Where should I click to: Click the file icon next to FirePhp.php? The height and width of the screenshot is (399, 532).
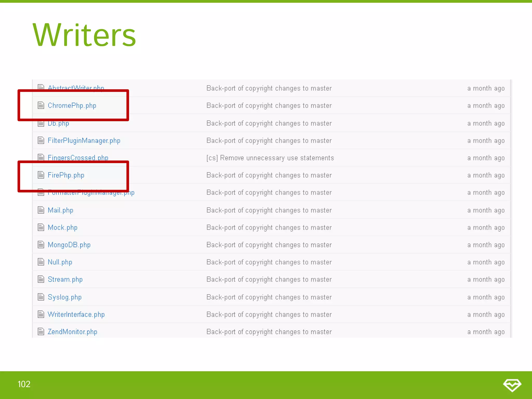[41, 175]
